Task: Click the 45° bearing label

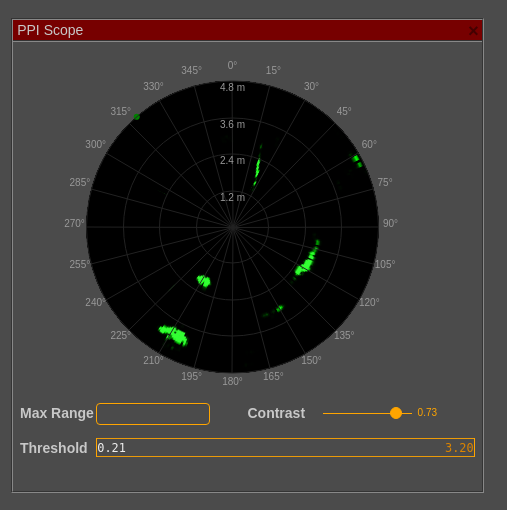Action: (344, 111)
